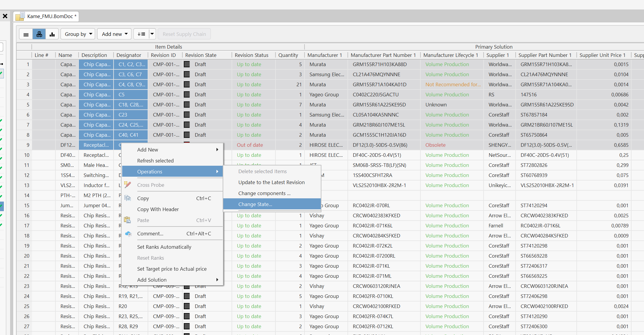The height and width of the screenshot is (335, 644).
Task: Select the consolidated hierarchy view icon
Action: click(39, 34)
